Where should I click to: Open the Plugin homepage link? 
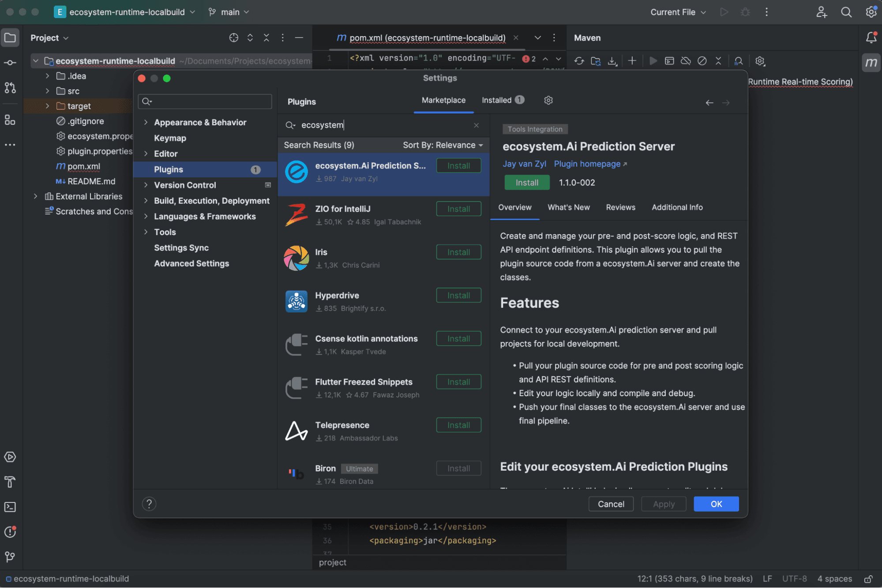coord(587,164)
